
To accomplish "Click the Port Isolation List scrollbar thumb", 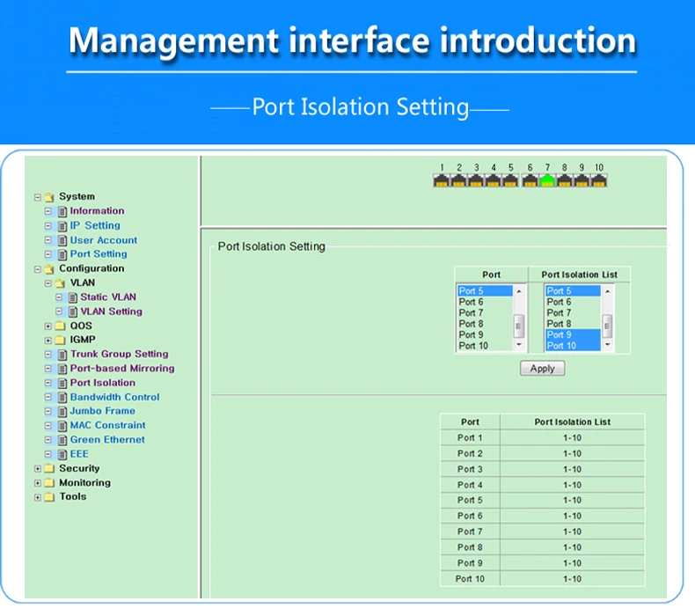I will coord(608,326).
